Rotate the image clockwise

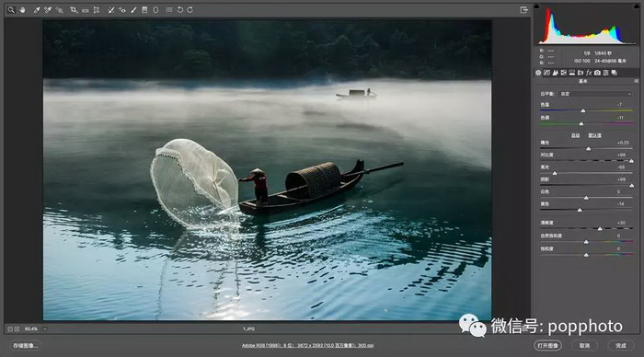click(190, 10)
